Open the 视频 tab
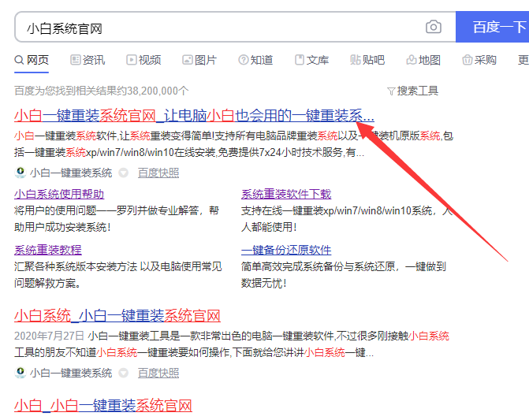 (143, 60)
